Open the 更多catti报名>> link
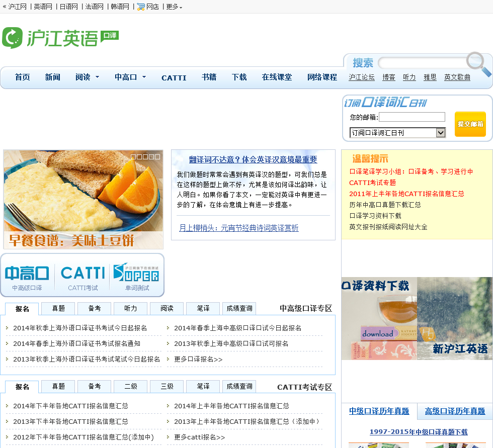 coord(199,437)
